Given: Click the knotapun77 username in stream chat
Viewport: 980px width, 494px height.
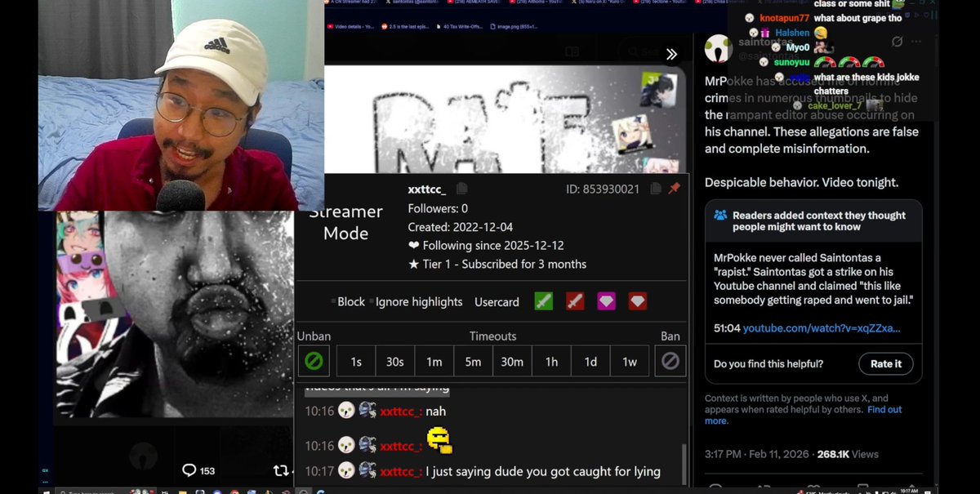Looking at the screenshot, I should [x=784, y=18].
